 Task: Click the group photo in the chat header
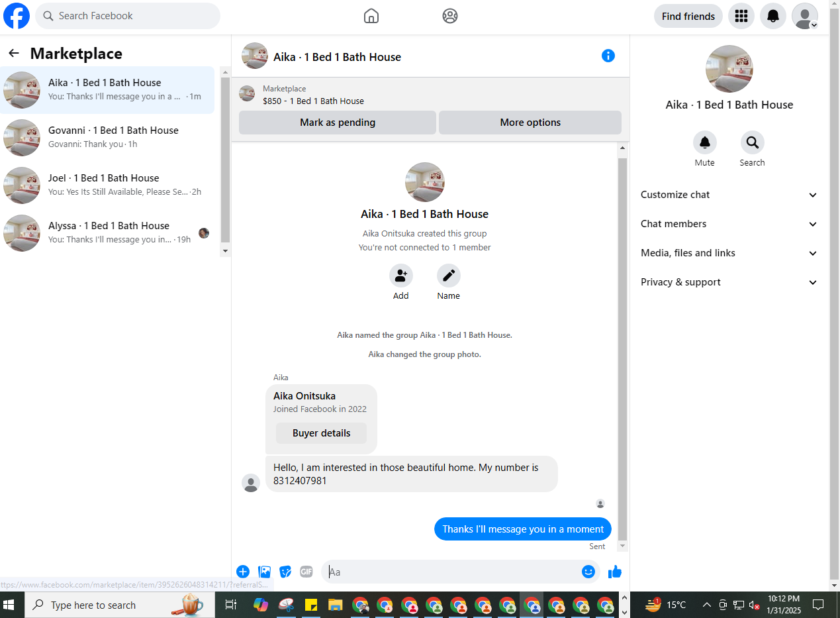(255, 56)
